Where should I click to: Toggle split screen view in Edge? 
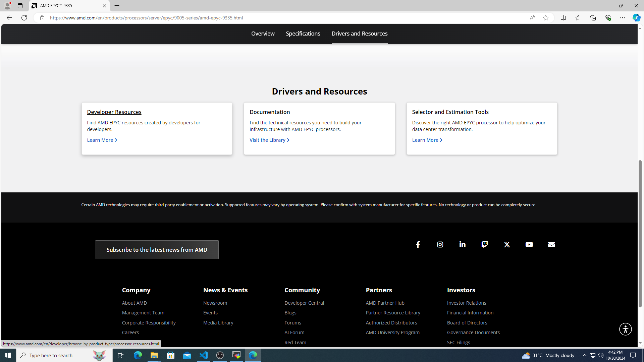[x=563, y=18]
